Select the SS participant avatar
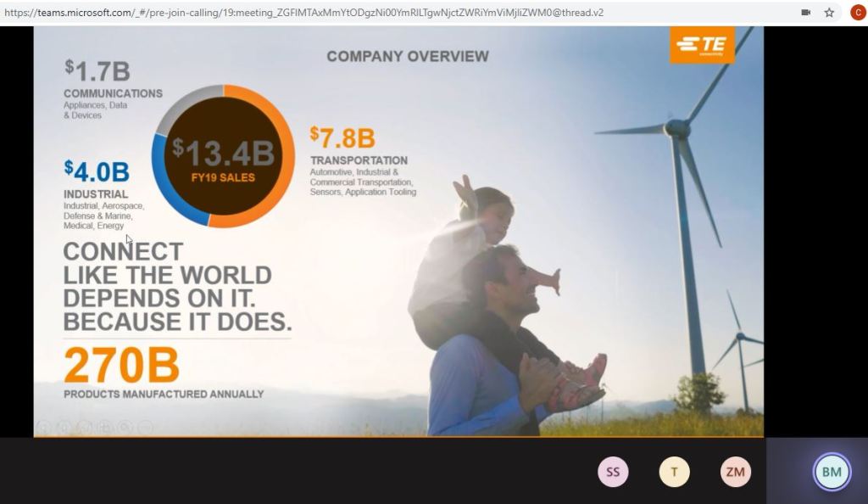Image resolution: width=868 pixels, height=504 pixels. coord(613,472)
